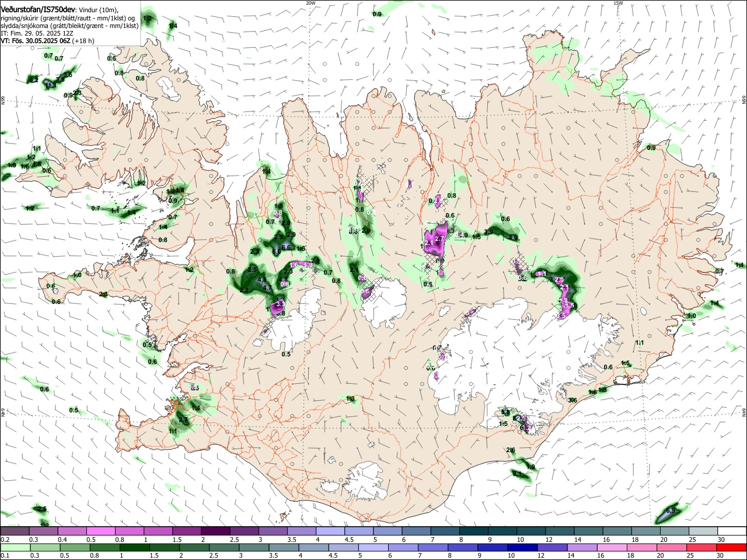
Task: Click the 15W longitude label
Action: click(618, 3)
